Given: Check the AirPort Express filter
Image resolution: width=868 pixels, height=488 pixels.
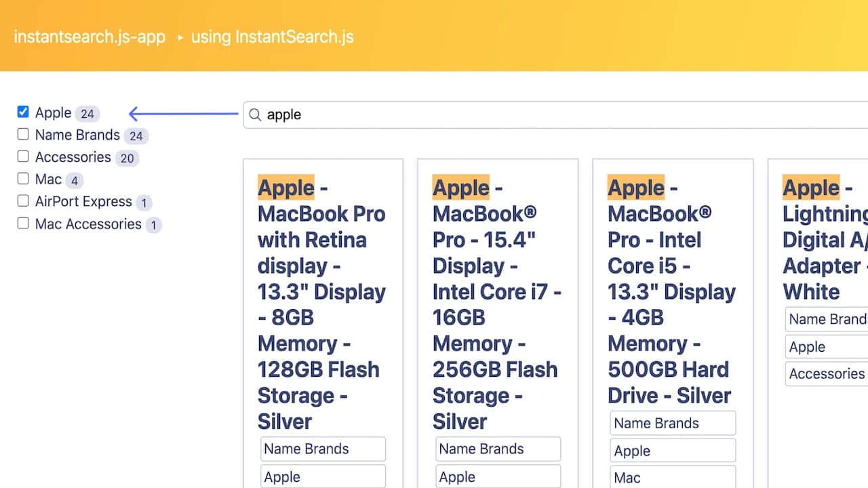Looking at the screenshot, I should (x=22, y=201).
